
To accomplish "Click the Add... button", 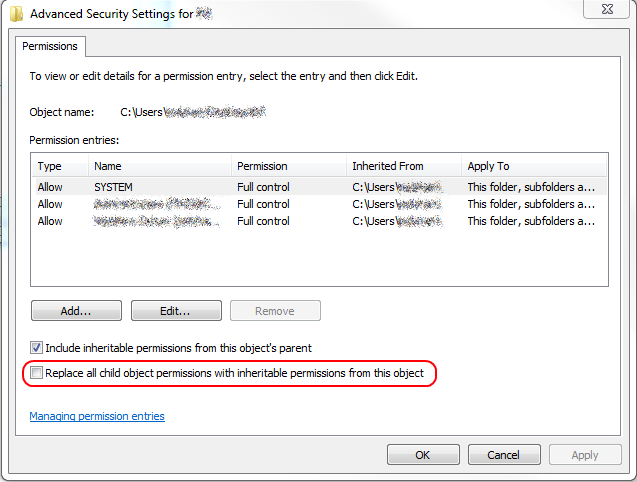I will 76,311.
